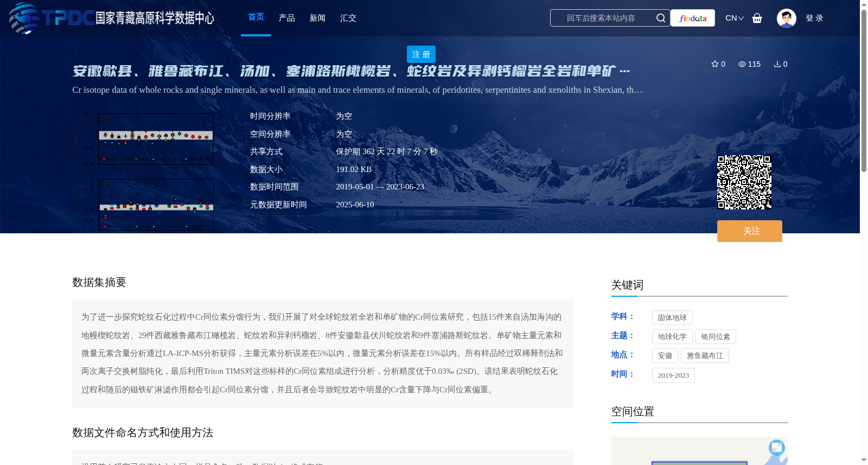Select the 地球化学 keyword tag

click(x=672, y=336)
